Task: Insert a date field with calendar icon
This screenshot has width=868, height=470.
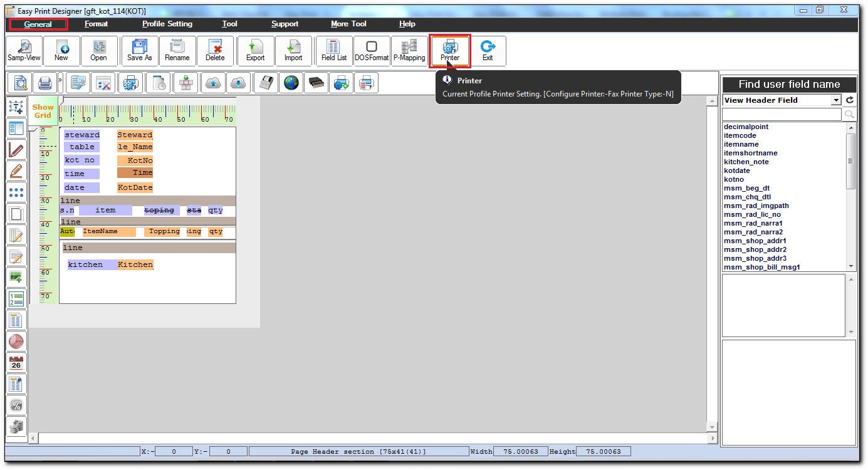Action: point(16,363)
